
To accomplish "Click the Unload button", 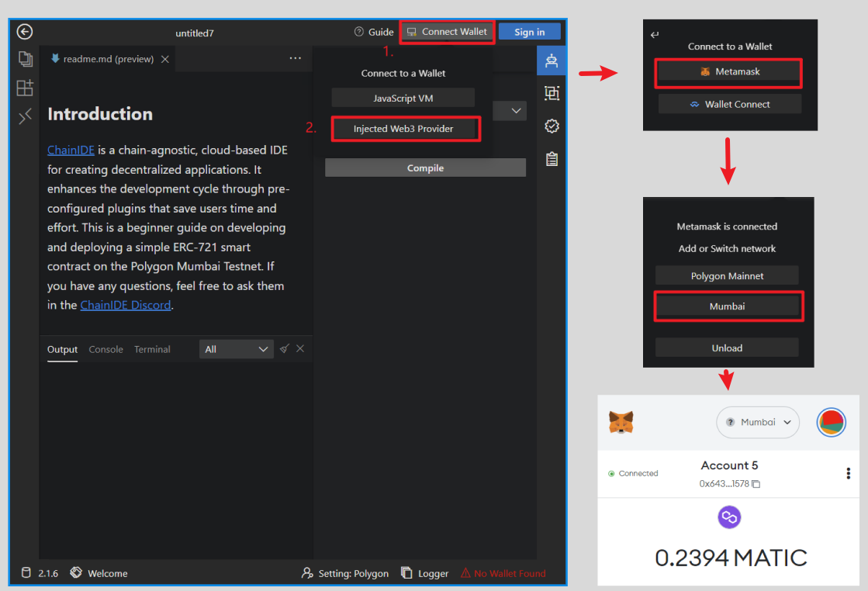I will [727, 347].
